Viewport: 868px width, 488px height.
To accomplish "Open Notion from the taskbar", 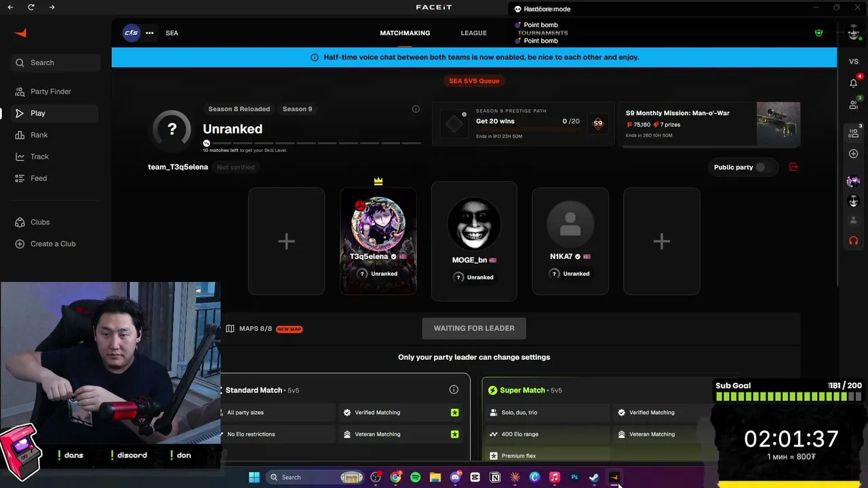I will [495, 477].
